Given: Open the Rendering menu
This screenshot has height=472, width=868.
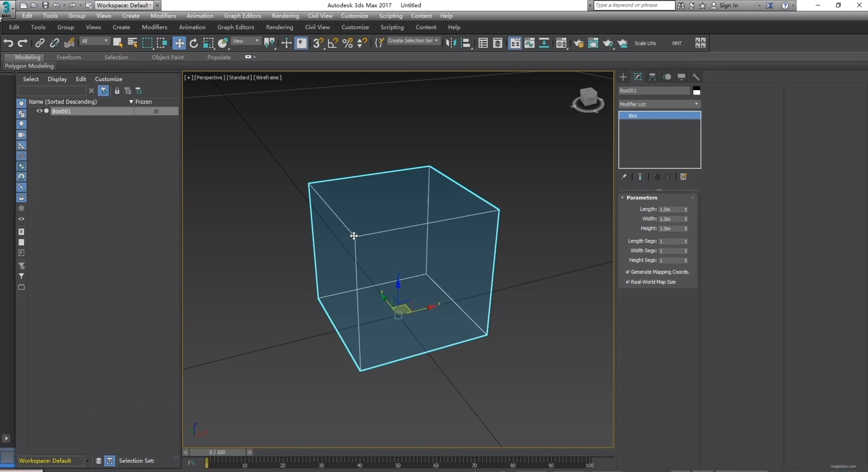Looking at the screenshot, I should pyautogui.click(x=285, y=16).
